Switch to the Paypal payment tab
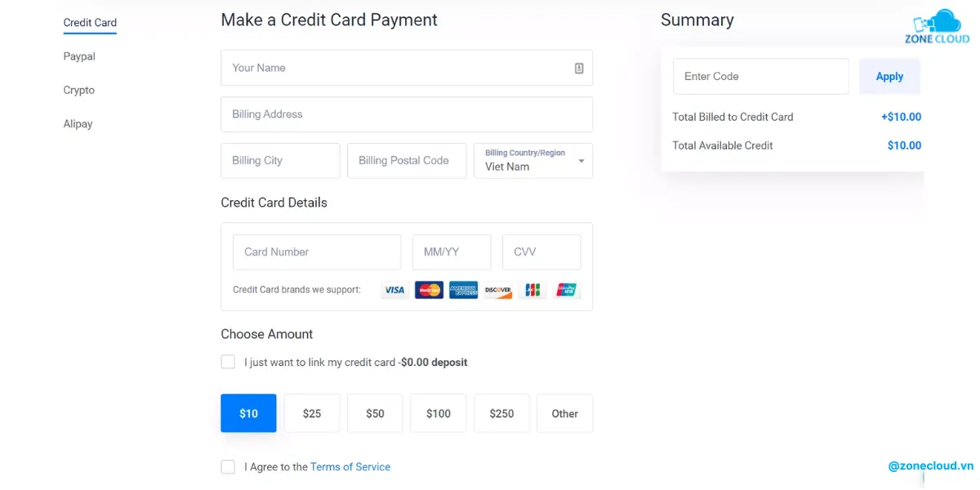 tap(79, 56)
